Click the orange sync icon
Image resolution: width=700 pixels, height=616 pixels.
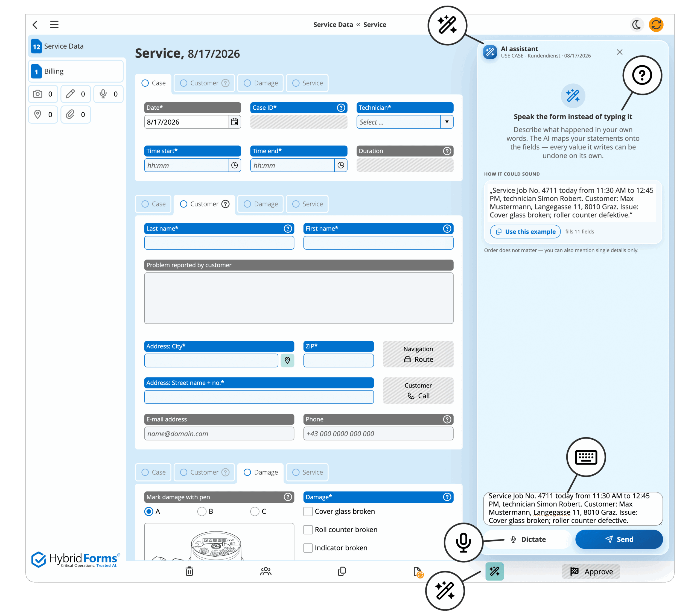pyautogui.click(x=656, y=25)
